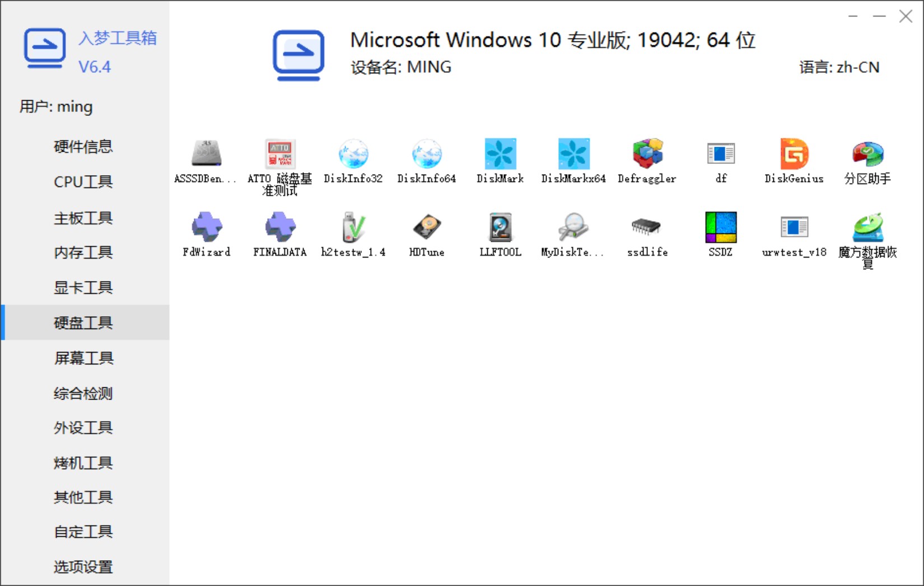The width and height of the screenshot is (924, 586).
Task: Select 烤机工具 in sidebar
Action: point(85,463)
